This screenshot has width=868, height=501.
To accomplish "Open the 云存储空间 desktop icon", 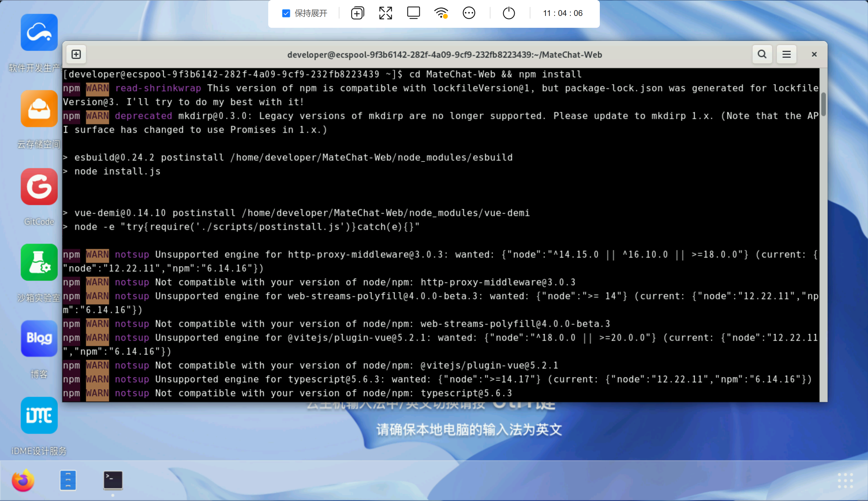I will coord(39,109).
